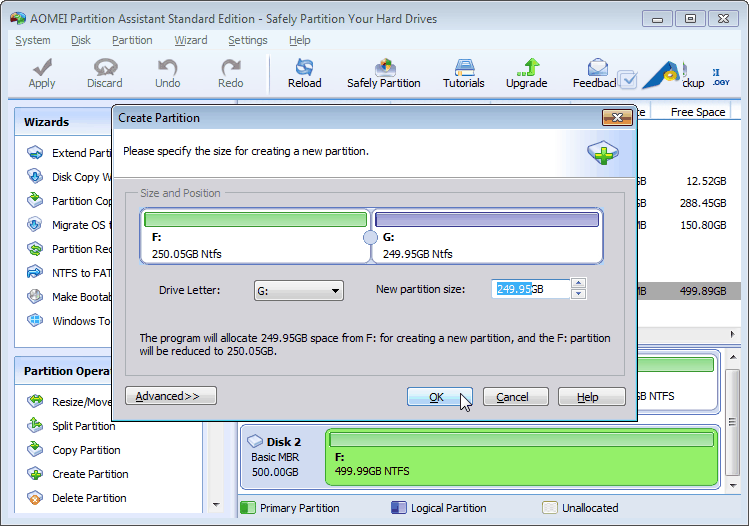Viewport: 749px width, 526px height.
Task: Open the Tutorials toolbar icon
Action: click(464, 67)
